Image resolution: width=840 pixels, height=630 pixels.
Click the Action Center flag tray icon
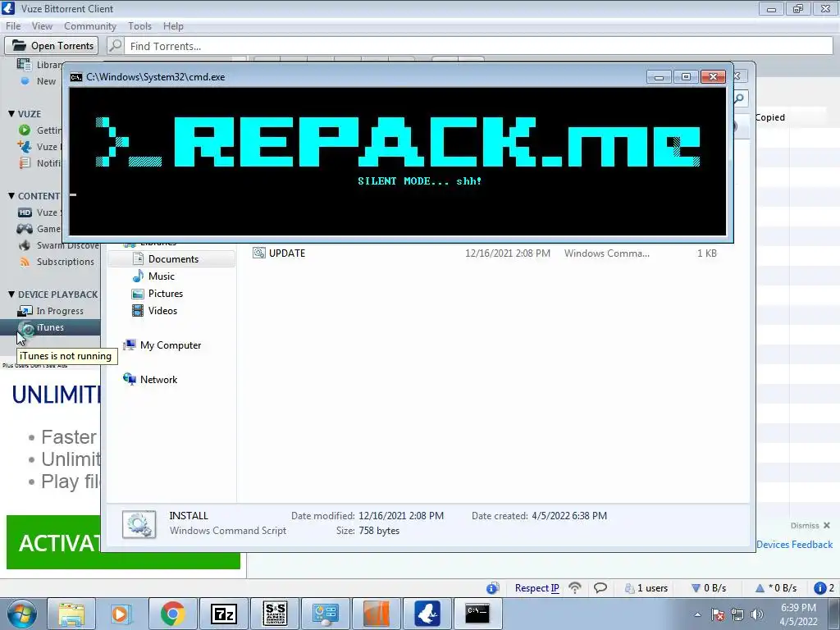(x=718, y=614)
